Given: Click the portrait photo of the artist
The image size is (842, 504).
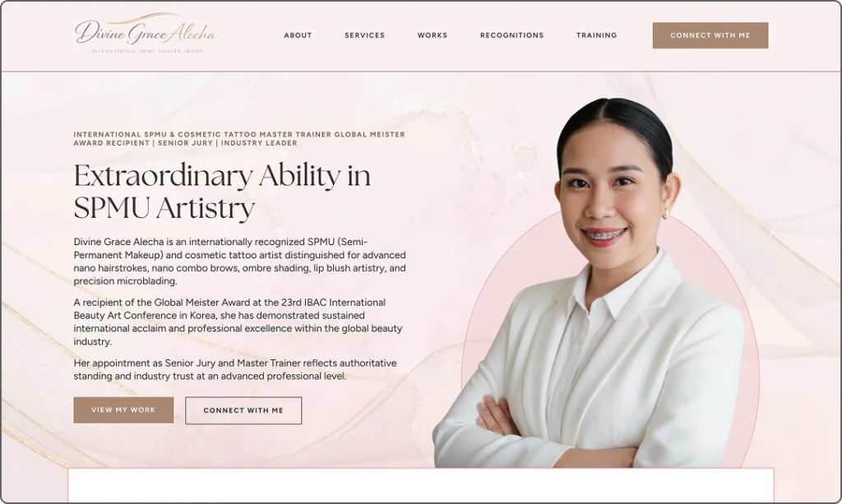Looking at the screenshot, I should click(596, 284).
